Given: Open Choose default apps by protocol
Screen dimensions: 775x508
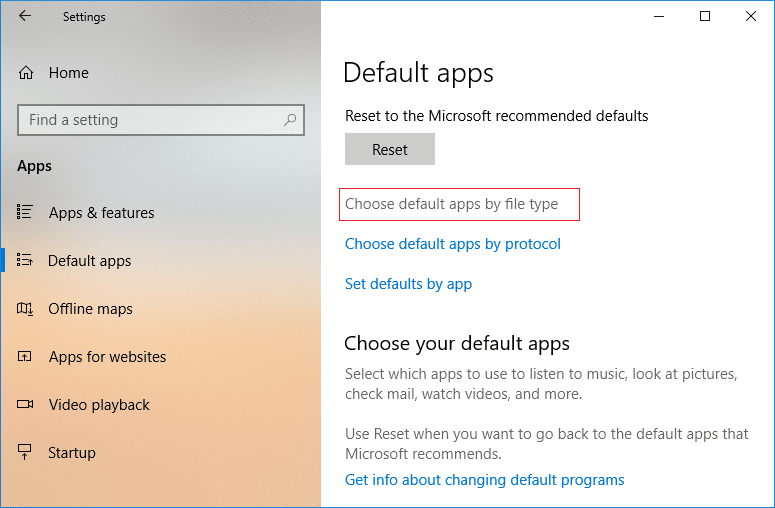Looking at the screenshot, I should point(453,244).
